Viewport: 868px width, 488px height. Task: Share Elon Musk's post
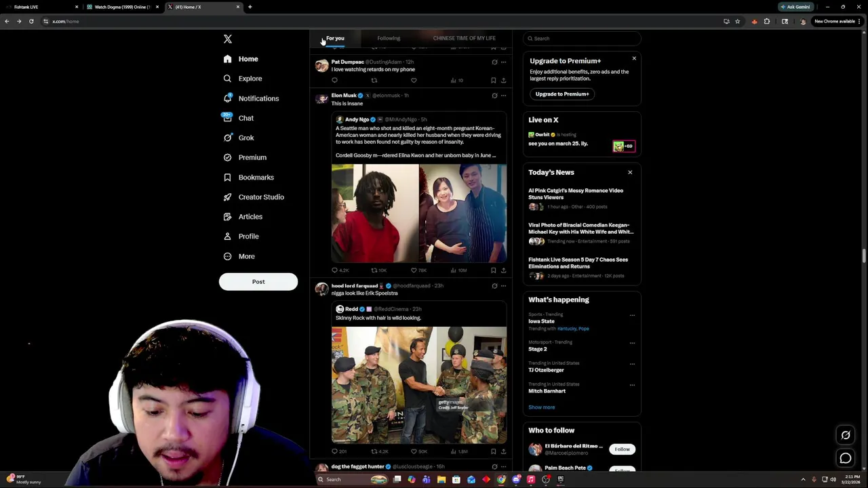point(503,270)
